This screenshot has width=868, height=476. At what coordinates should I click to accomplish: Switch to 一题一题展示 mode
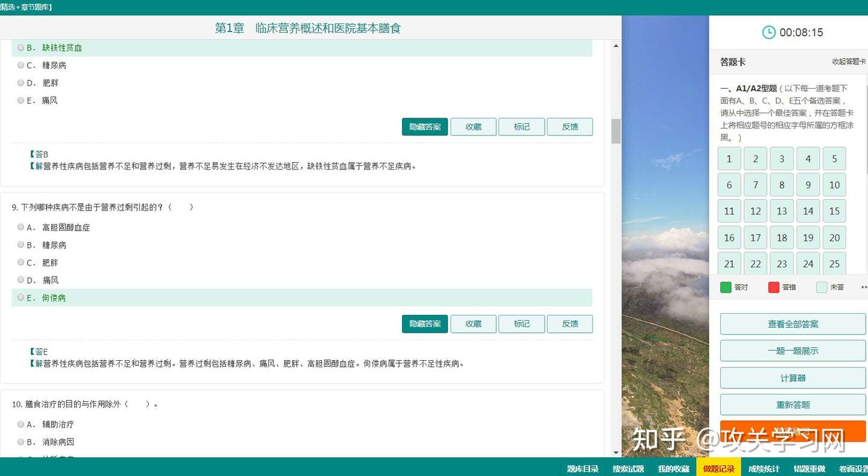pos(793,351)
